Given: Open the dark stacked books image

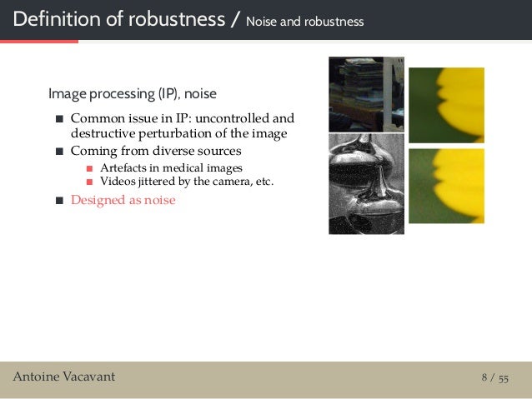Looking at the screenshot, I should [366, 94].
